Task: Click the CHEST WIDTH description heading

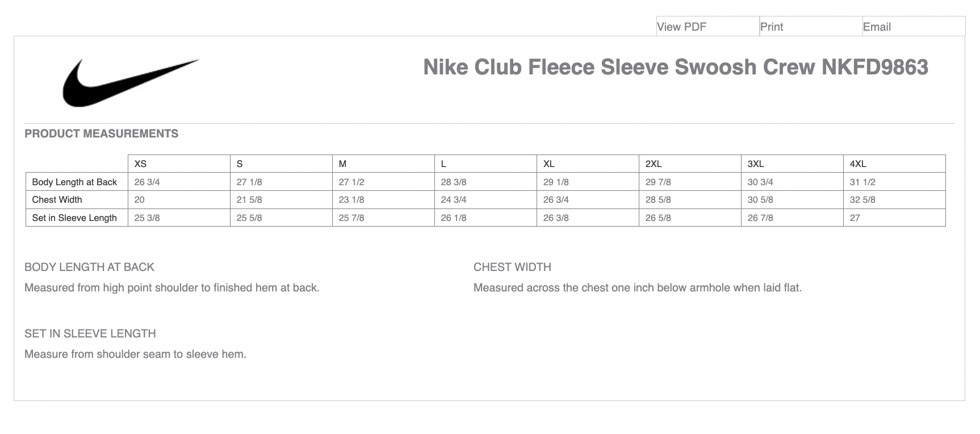Action: (512, 267)
